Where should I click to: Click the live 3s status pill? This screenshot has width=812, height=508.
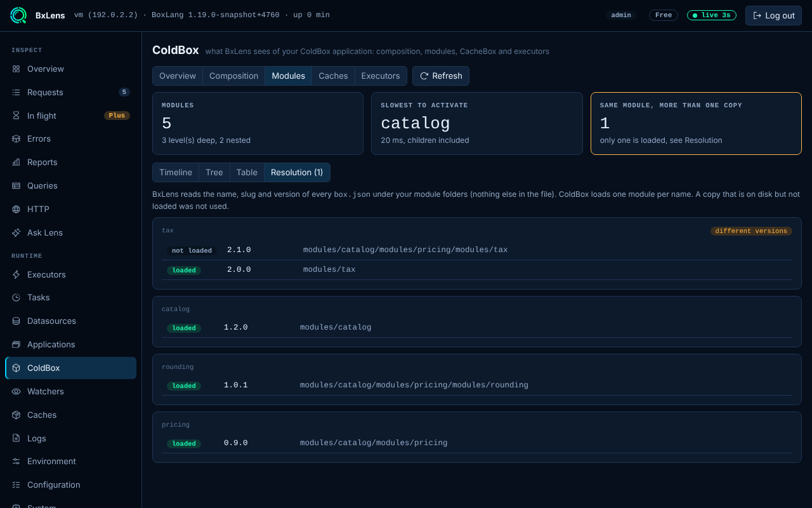pos(712,15)
